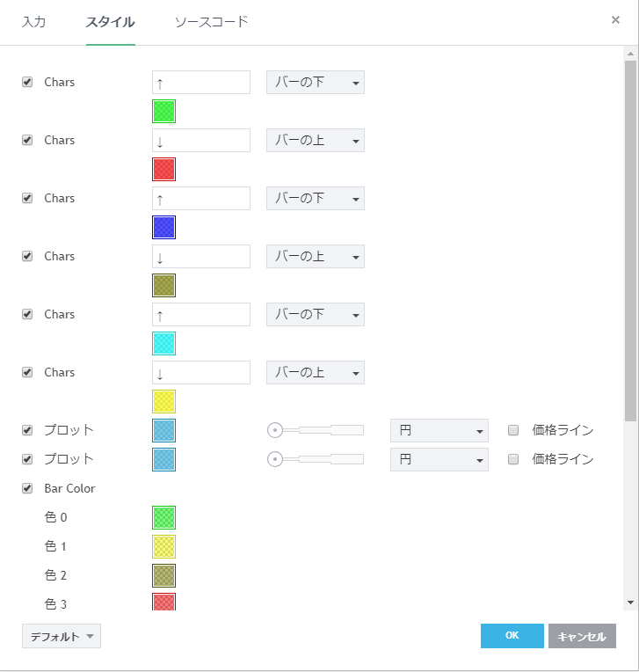Toggle the Bar Color checkbox
The image size is (639, 672).
pyautogui.click(x=27, y=488)
